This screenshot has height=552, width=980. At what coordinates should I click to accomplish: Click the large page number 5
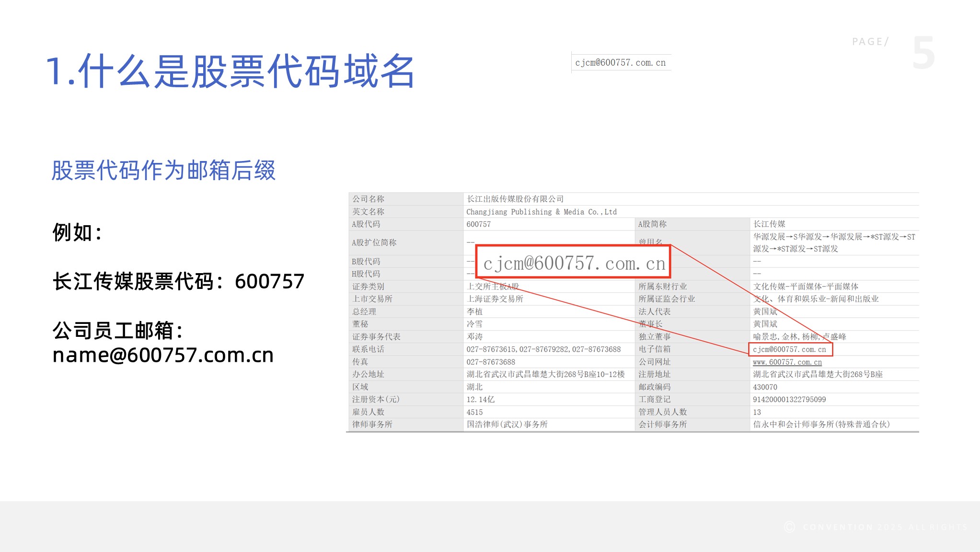[x=923, y=53]
